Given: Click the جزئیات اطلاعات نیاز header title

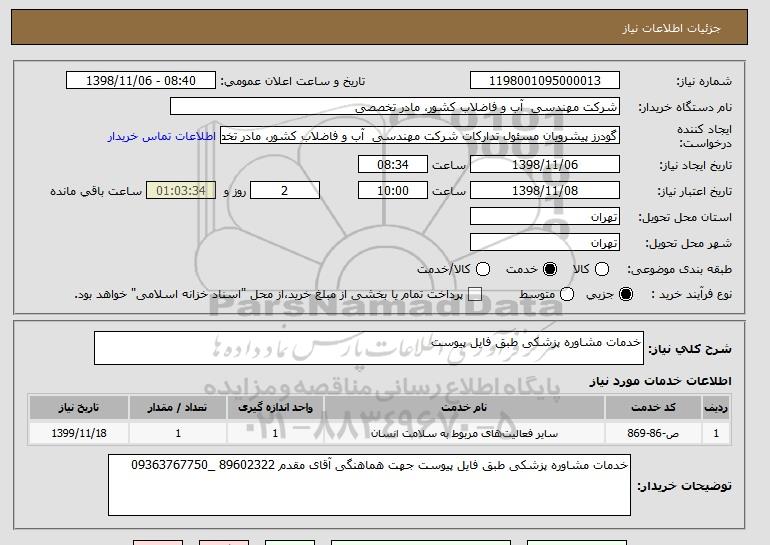Looking at the screenshot, I should coord(672,28).
